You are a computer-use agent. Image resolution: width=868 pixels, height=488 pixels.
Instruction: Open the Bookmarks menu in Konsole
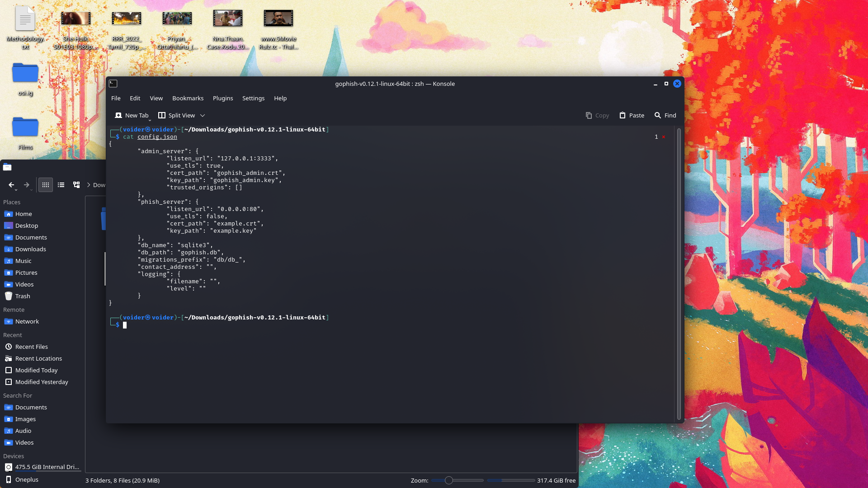point(188,98)
